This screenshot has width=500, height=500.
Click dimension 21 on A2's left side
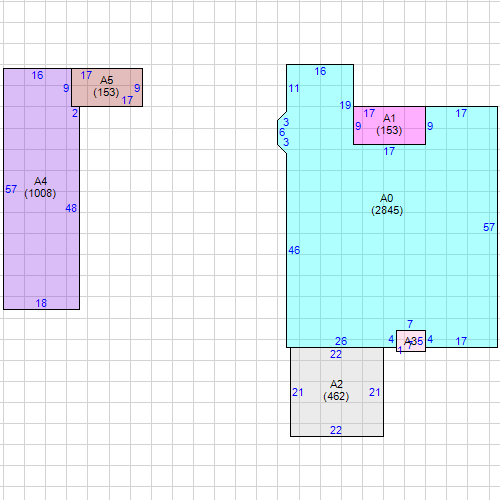(x=298, y=393)
